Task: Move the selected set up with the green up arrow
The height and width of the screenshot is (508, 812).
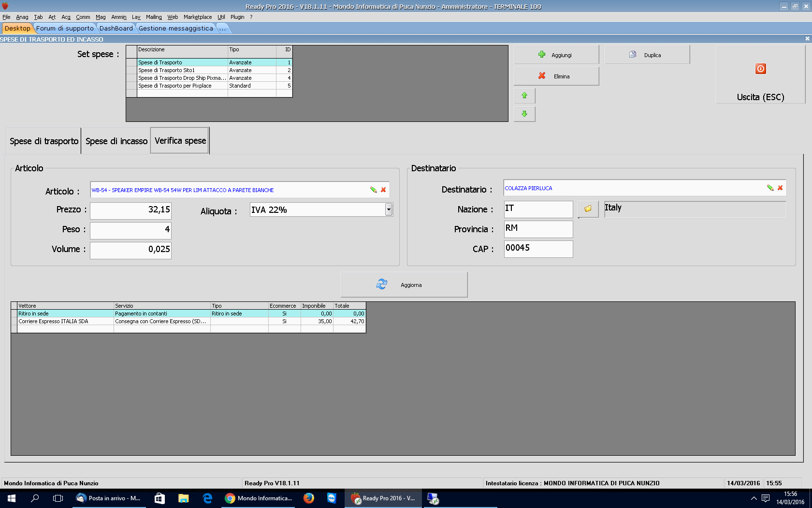Action: (x=524, y=96)
